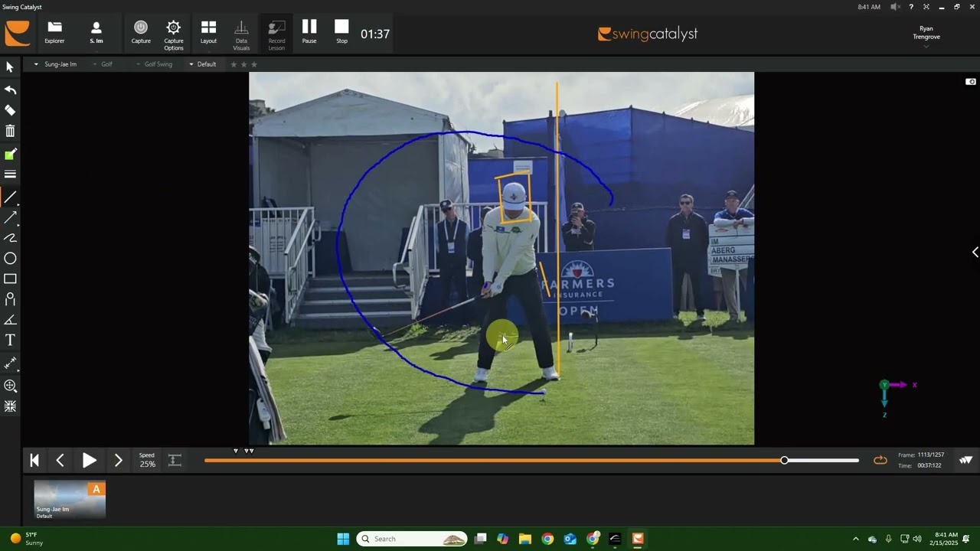Open the Explorer folder
The height and width of the screenshot is (551, 980).
coord(54,33)
